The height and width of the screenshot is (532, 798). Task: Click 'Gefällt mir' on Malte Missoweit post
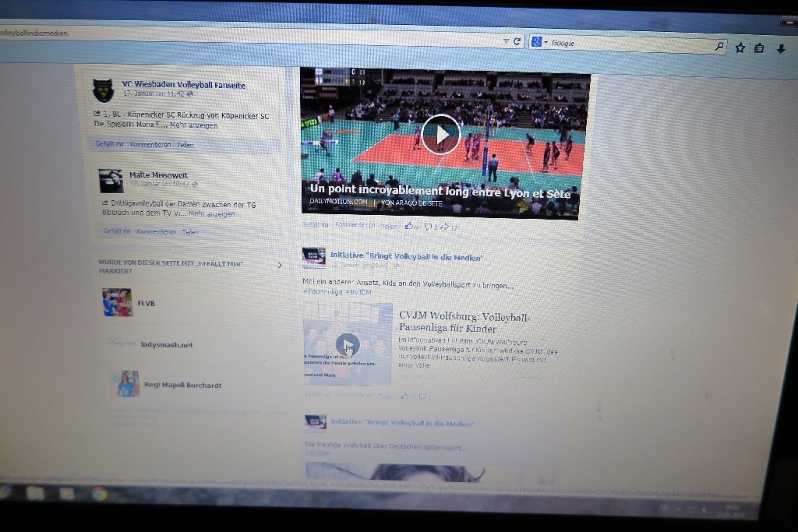point(117,231)
